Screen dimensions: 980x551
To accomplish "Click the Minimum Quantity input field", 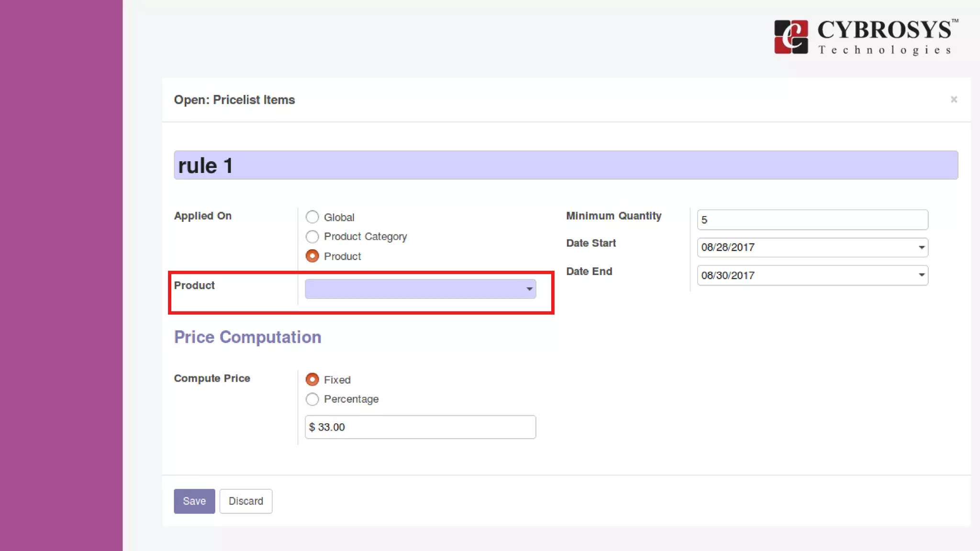I will click(x=812, y=220).
